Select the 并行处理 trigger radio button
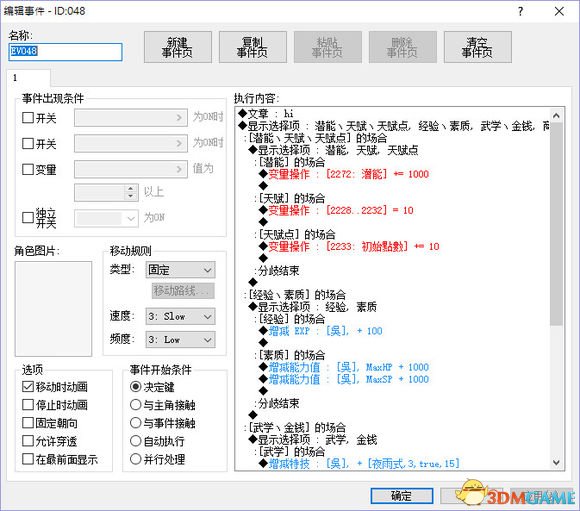The image size is (580, 511). (x=136, y=459)
